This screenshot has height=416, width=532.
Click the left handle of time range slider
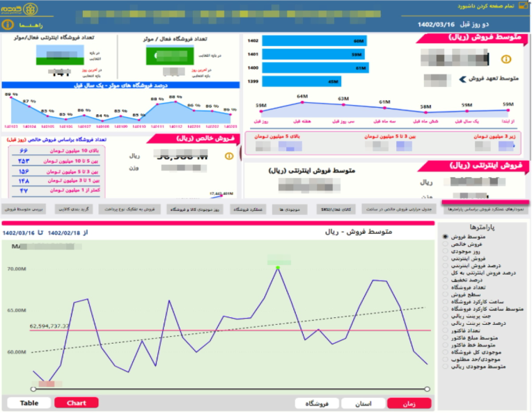coord(33,389)
